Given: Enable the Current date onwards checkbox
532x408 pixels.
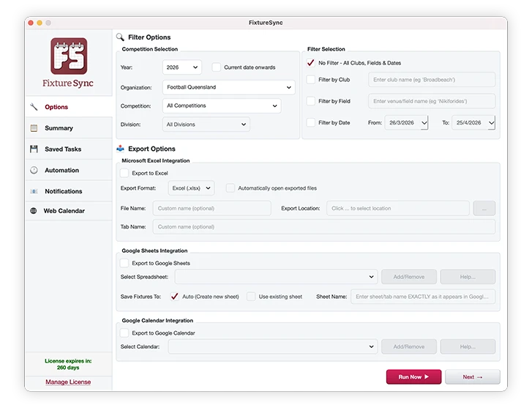Looking at the screenshot, I should (x=217, y=67).
